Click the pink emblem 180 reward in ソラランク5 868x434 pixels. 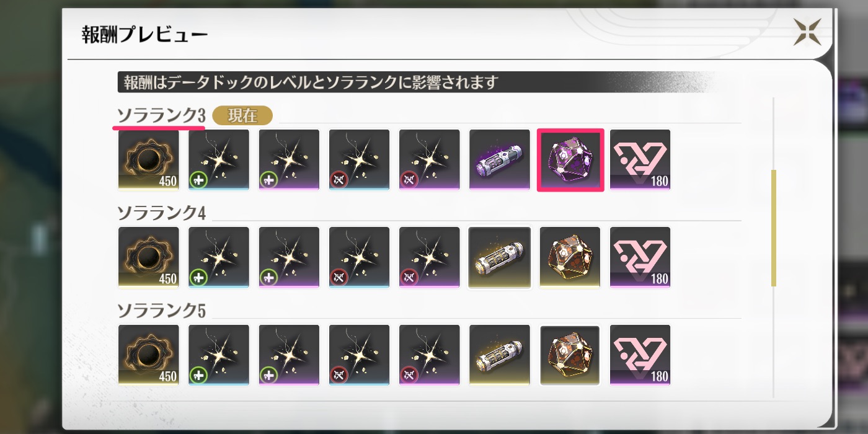(640, 355)
